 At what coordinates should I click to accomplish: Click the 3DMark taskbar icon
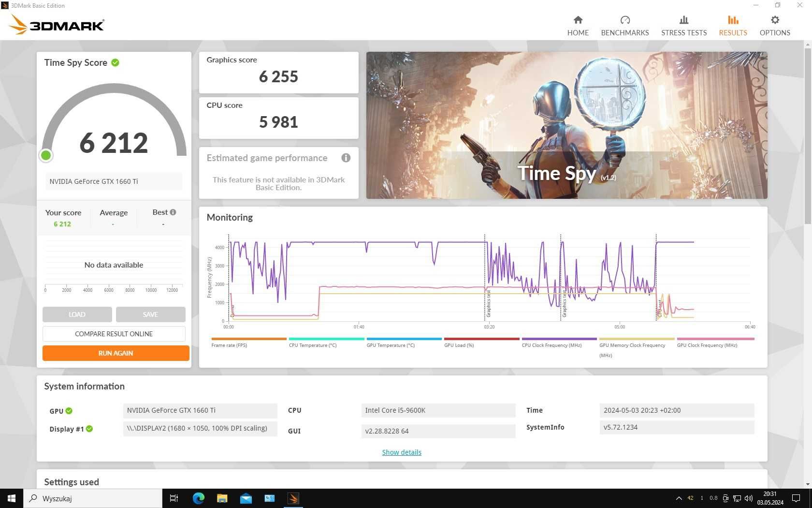pyautogui.click(x=293, y=498)
